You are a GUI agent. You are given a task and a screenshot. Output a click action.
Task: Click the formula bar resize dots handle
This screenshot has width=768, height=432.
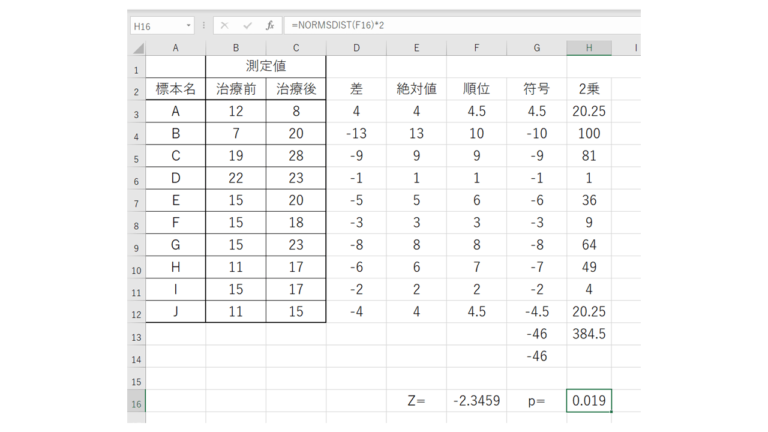204,25
